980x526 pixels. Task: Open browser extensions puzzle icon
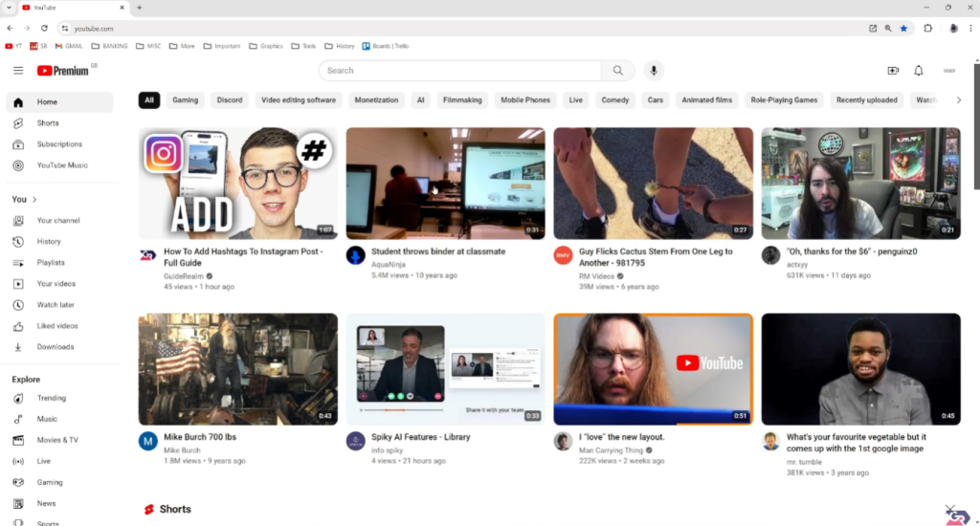pos(928,28)
